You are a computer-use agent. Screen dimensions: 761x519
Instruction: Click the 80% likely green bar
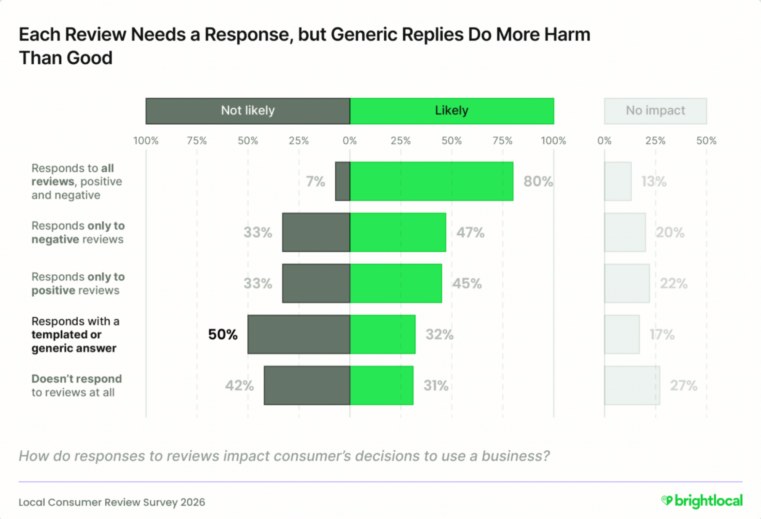click(x=431, y=181)
